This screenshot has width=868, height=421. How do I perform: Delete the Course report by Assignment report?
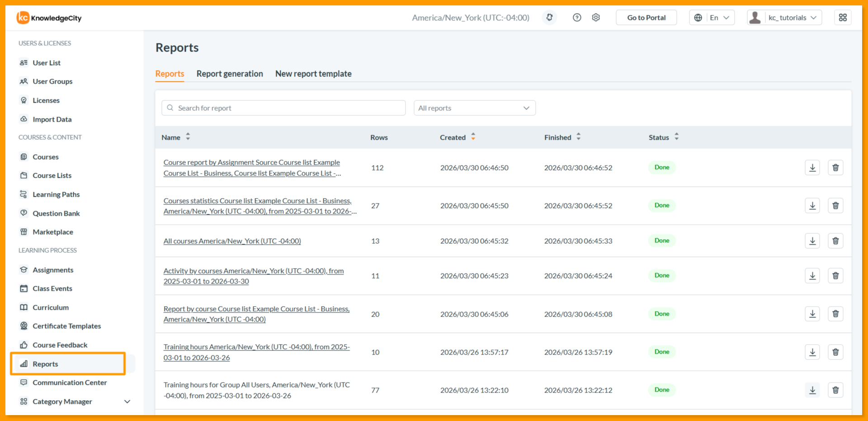click(835, 168)
